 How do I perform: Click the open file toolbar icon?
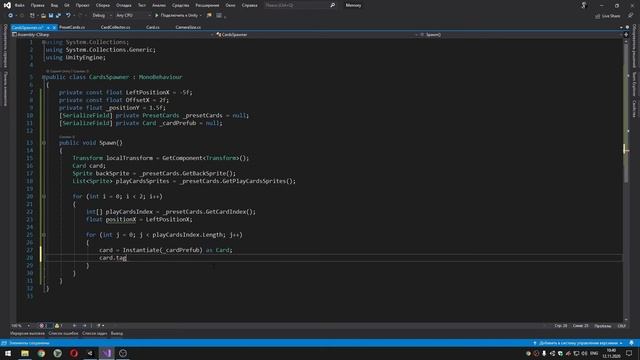click(43, 16)
